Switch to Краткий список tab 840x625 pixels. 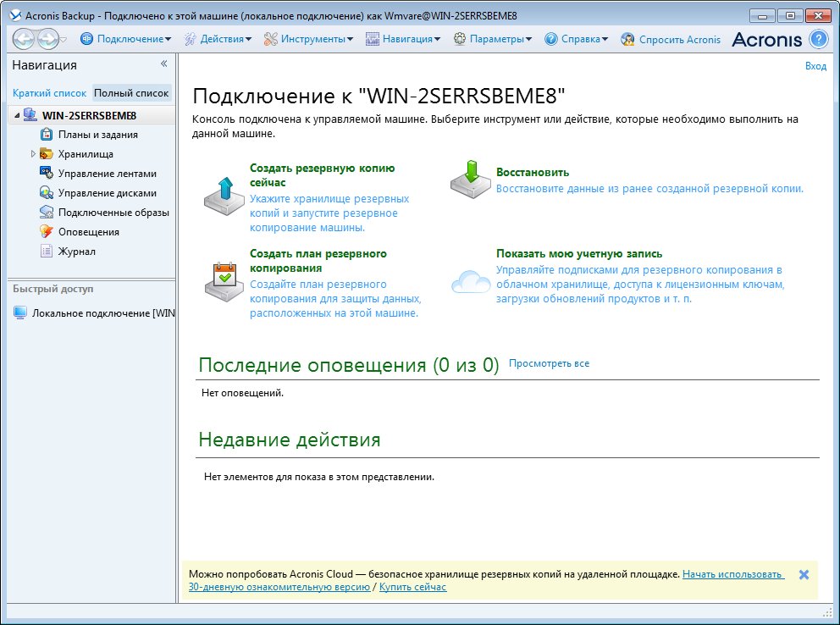point(49,93)
